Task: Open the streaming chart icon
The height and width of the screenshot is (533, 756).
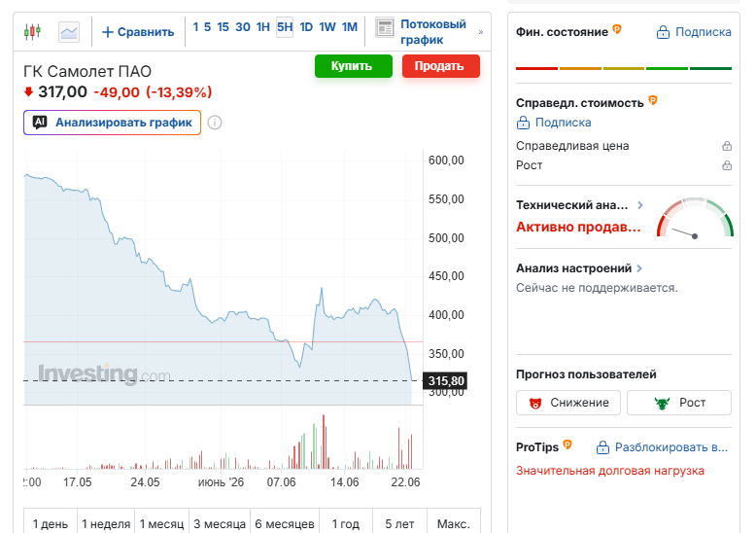Action: pyautogui.click(x=385, y=28)
